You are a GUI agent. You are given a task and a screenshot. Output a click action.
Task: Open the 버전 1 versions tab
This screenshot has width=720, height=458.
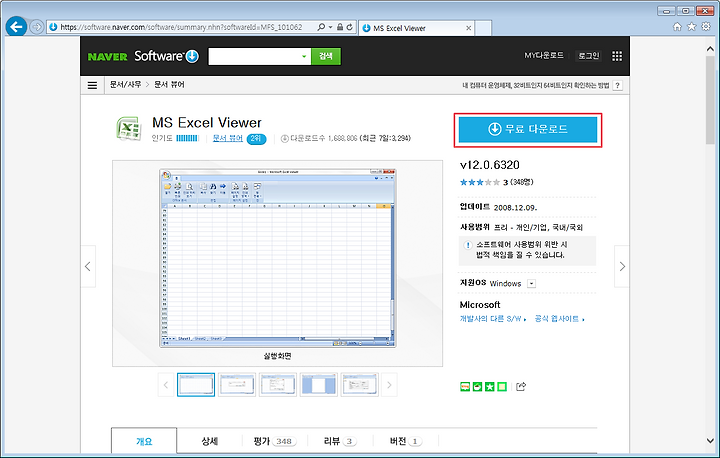pos(405,441)
